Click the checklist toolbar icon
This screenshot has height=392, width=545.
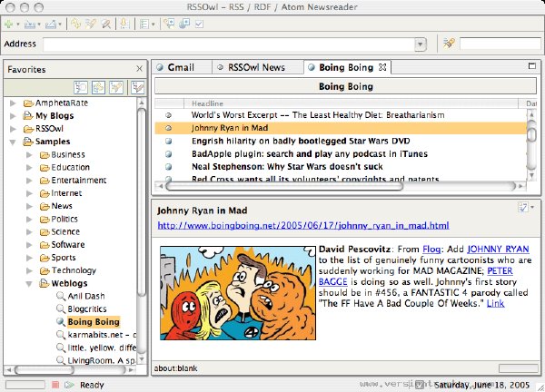click(144, 24)
